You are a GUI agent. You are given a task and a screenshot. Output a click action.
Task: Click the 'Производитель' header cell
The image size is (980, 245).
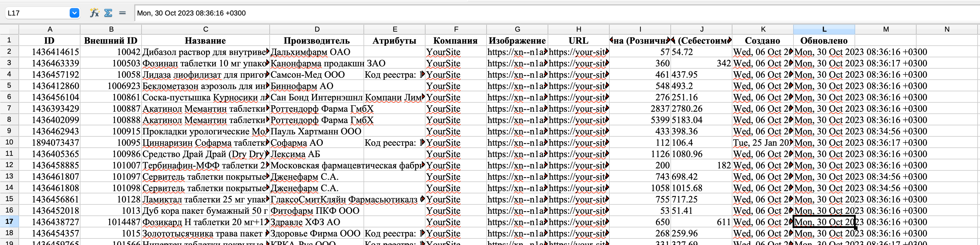coord(316,41)
